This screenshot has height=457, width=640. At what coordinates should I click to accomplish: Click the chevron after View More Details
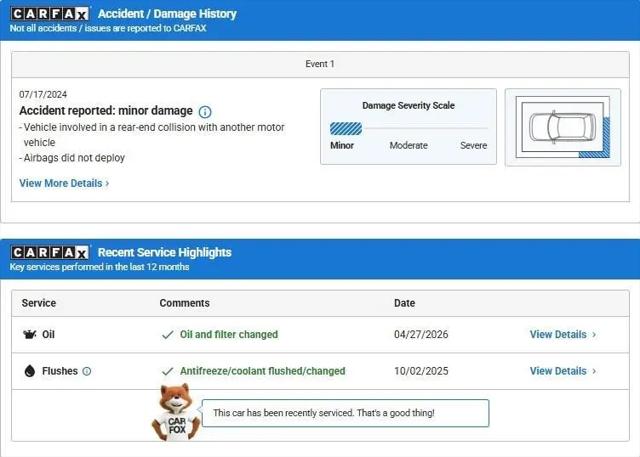[x=107, y=184]
